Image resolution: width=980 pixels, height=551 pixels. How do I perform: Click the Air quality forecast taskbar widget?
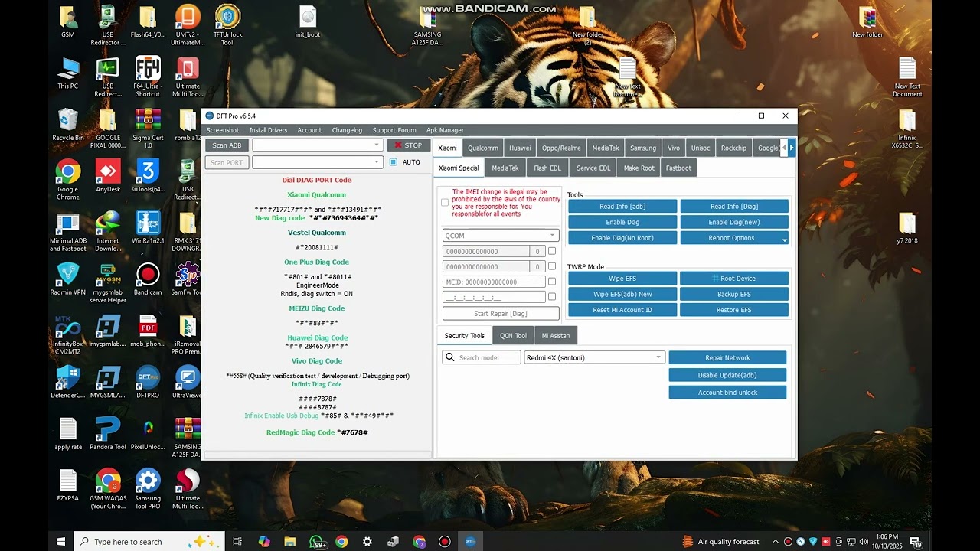[720, 542]
